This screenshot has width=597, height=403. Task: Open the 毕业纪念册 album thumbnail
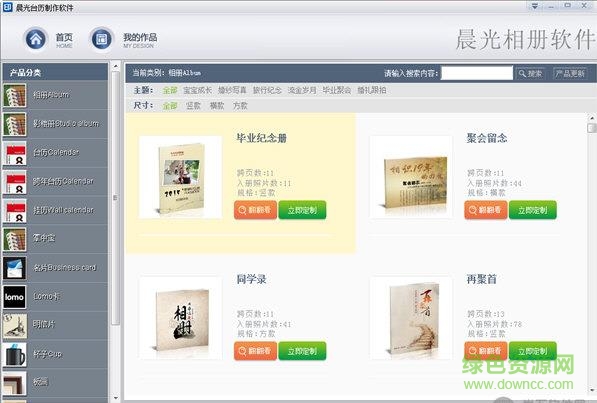click(x=180, y=177)
